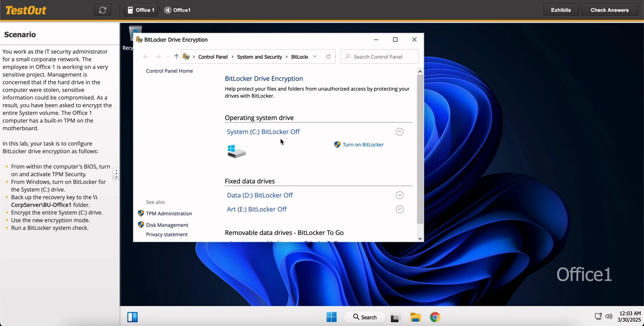Viewport: 644px width, 326px height.
Task: Click Data (D:) BitLocker Off heading
Action: click(x=260, y=195)
